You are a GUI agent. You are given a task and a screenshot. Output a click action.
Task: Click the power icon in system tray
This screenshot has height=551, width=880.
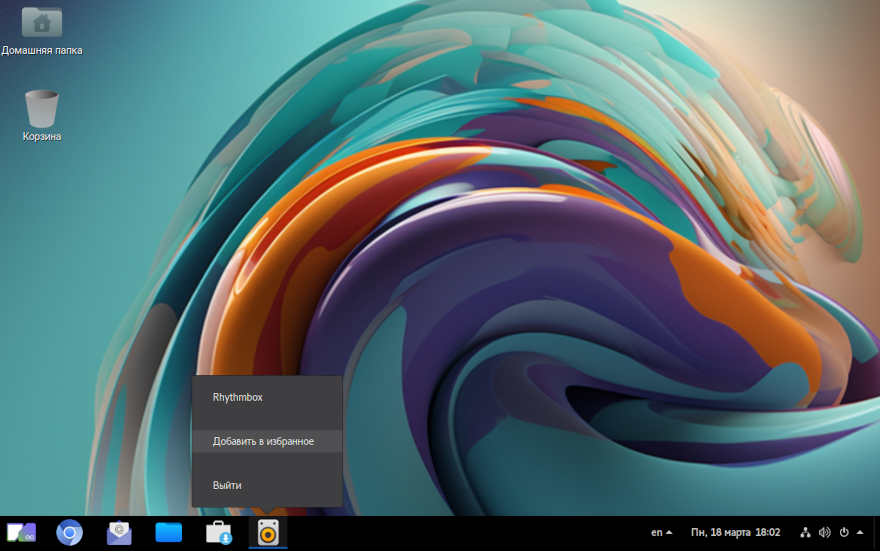844,533
